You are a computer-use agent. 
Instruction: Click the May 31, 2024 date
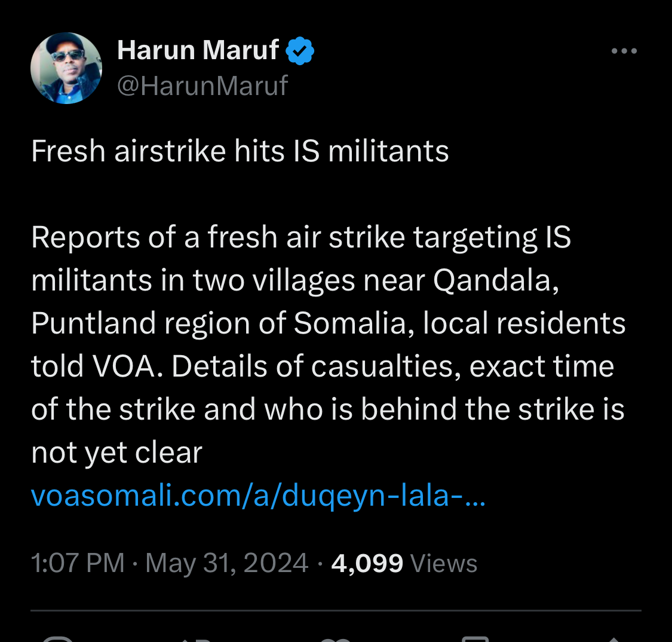pyautogui.click(x=227, y=563)
